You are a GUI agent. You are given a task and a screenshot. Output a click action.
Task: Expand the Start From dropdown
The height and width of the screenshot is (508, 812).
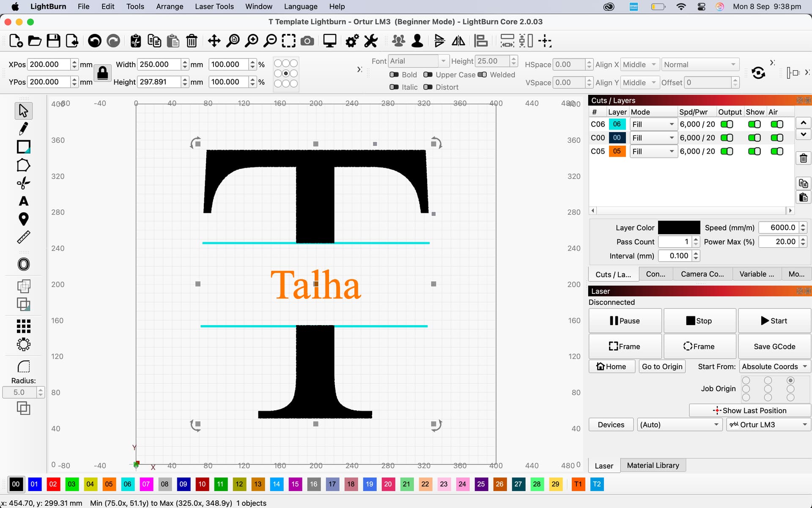point(774,367)
